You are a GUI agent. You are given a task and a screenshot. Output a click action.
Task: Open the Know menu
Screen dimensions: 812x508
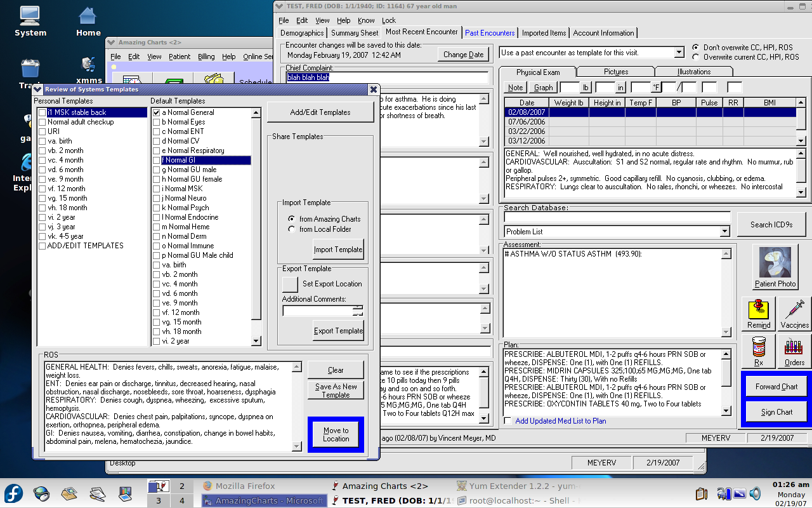(x=366, y=20)
